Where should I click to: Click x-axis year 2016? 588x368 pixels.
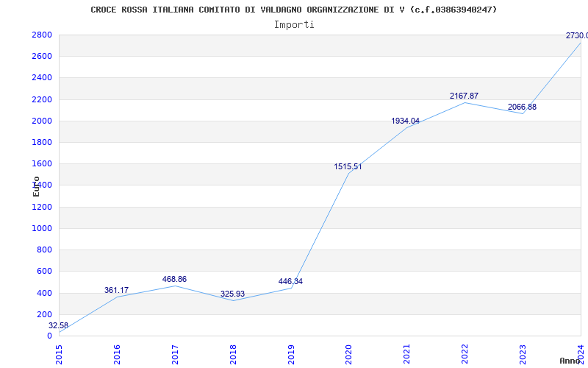pos(117,354)
